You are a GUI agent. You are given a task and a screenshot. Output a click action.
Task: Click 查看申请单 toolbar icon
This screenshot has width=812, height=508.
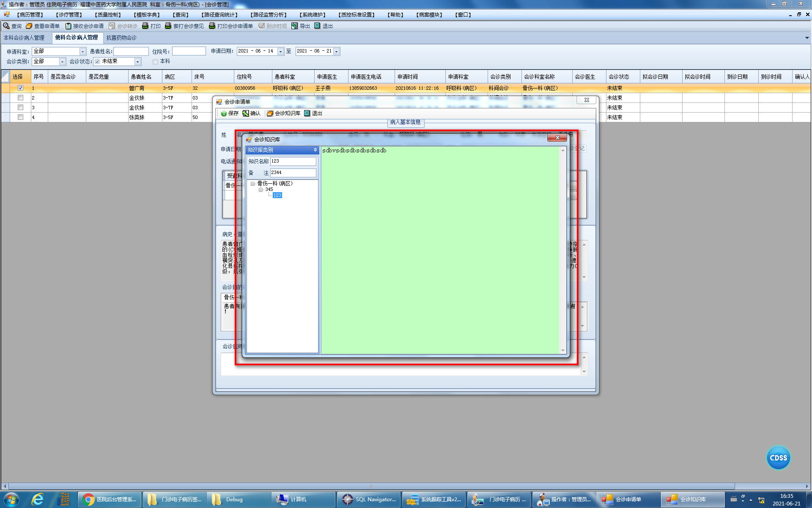tap(29, 26)
